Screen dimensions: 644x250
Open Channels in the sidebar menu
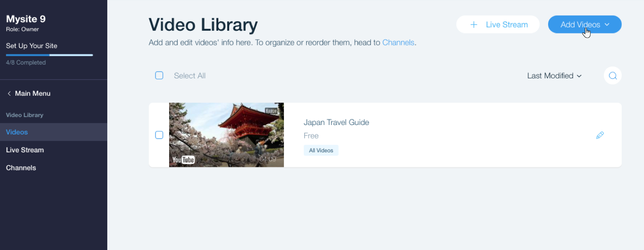(x=53, y=168)
